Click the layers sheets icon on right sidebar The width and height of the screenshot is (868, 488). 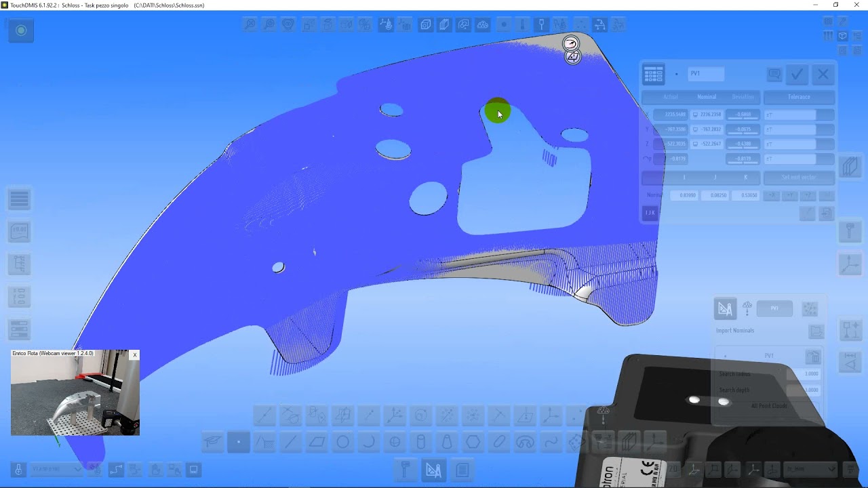tap(850, 166)
